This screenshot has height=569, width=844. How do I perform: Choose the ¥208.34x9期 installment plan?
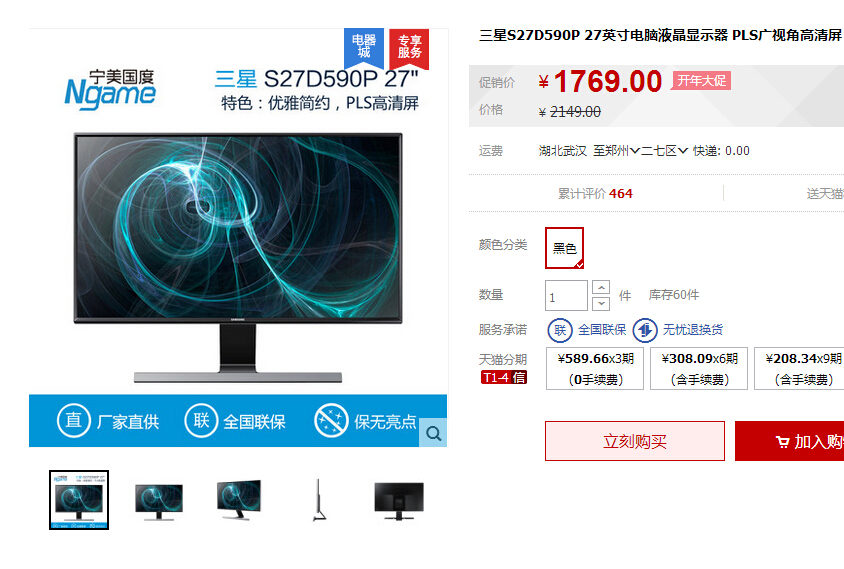point(799,368)
